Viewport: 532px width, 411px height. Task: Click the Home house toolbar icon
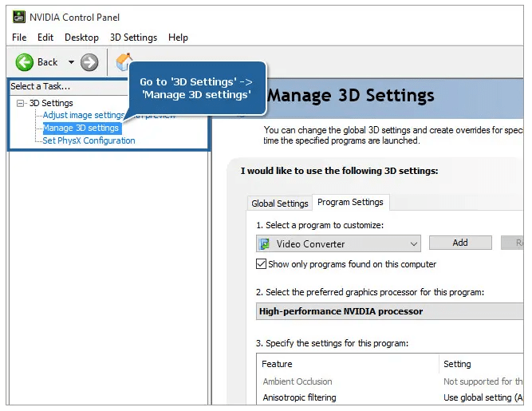click(123, 61)
